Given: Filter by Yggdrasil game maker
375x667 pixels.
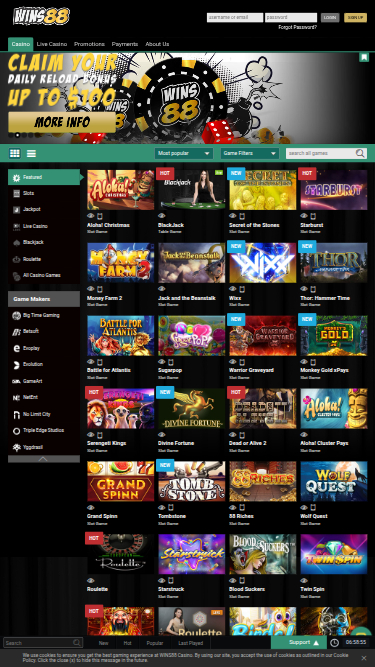Looking at the screenshot, I should [x=44, y=447].
